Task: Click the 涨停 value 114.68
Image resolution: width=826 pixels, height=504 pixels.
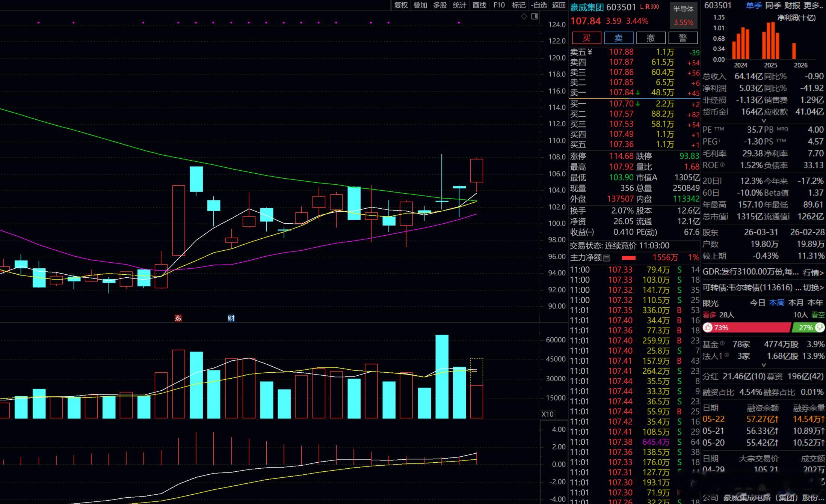Action: pyautogui.click(x=621, y=156)
